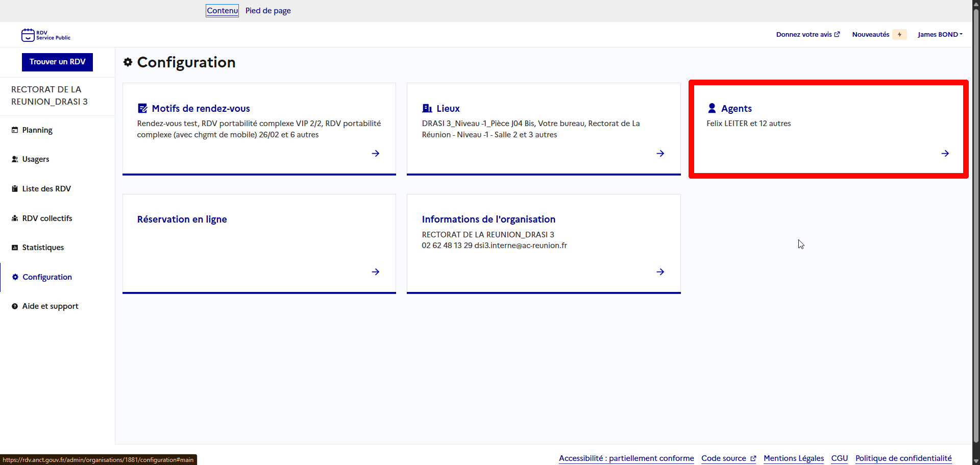Follow the Pied de page skip link
The width and height of the screenshot is (980, 465).
[268, 11]
